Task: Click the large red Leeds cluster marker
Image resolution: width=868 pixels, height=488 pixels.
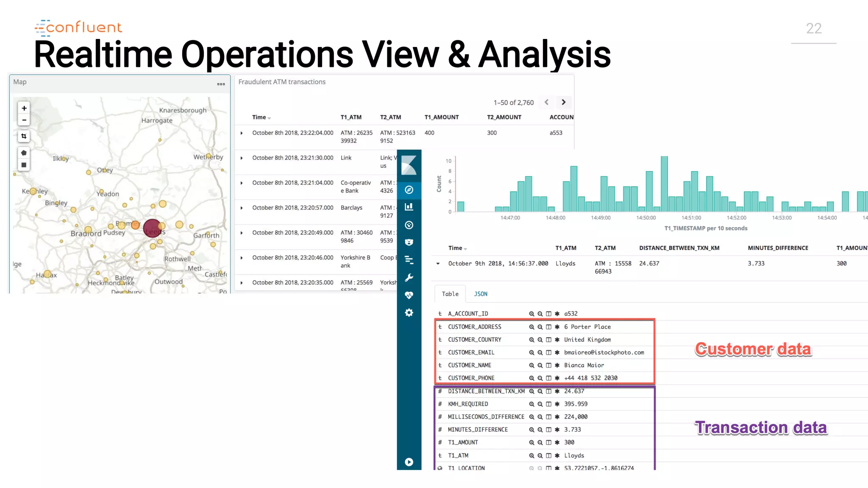Action: click(152, 228)
